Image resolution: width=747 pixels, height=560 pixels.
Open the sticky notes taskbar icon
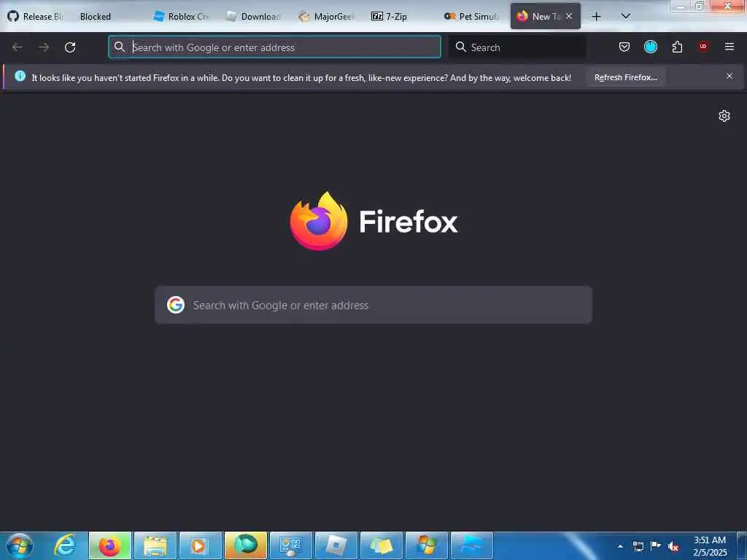[x=382, y=545]
